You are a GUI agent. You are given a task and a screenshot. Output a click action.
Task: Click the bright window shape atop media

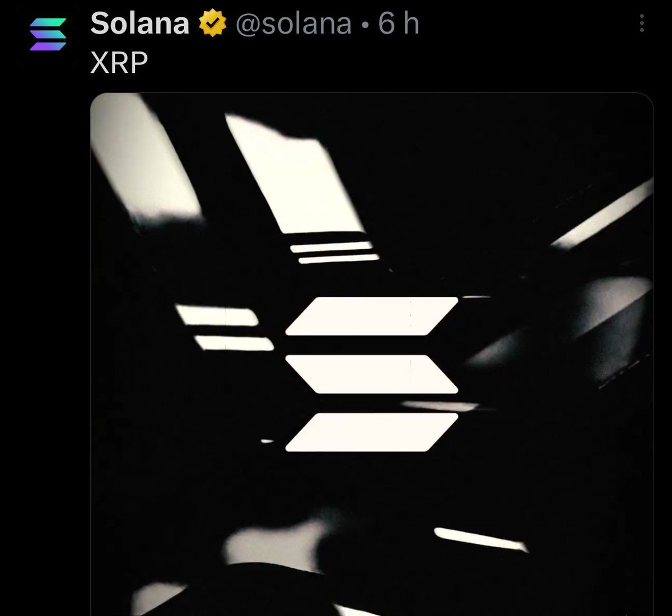[294, 175]
